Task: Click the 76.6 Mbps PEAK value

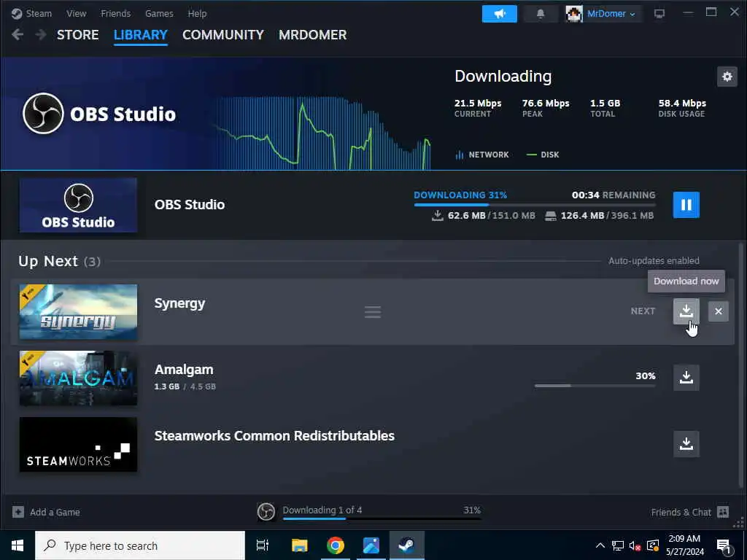Action: click(x=546, y=104)
